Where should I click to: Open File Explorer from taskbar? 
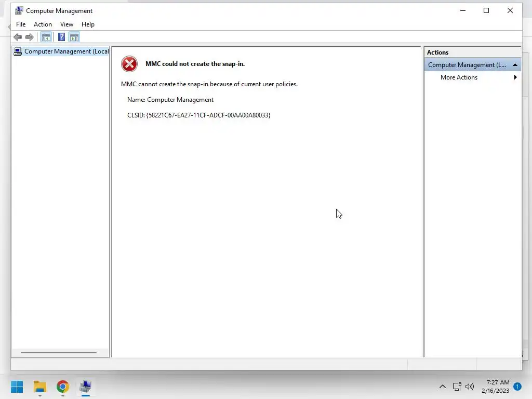pos(39,387)
